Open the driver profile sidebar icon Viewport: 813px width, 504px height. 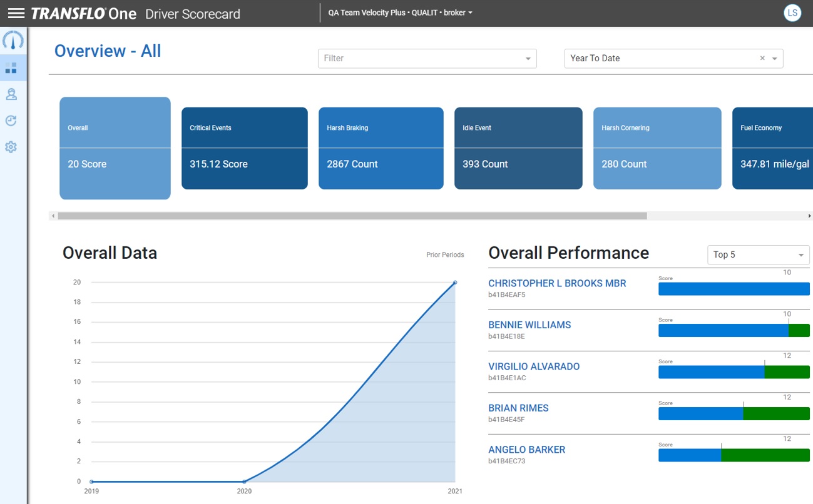tap(11, 94)
